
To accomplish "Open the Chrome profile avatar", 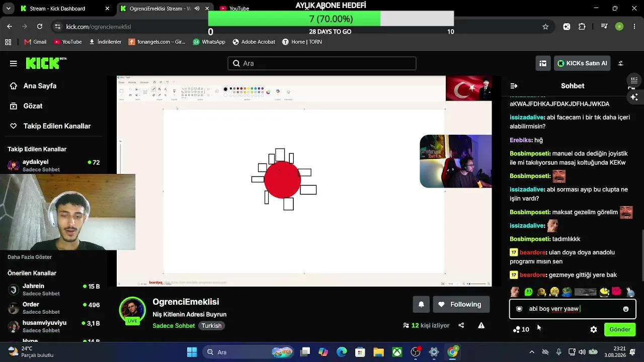I will (619, 27).
